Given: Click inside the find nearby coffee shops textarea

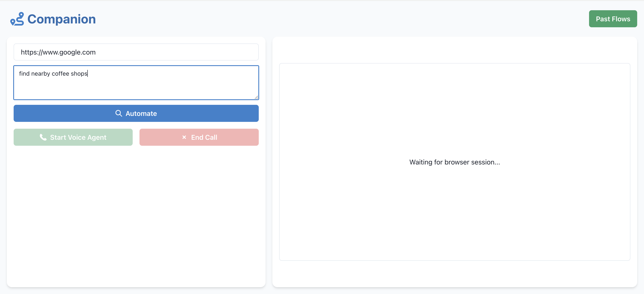Looking at the screenshot, I should click(136, 82).
